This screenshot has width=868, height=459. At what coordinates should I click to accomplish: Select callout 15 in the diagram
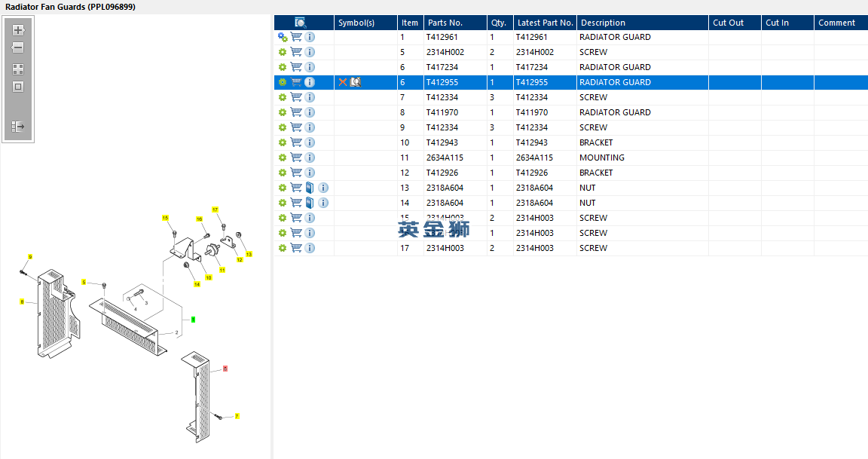pos(165,218)
